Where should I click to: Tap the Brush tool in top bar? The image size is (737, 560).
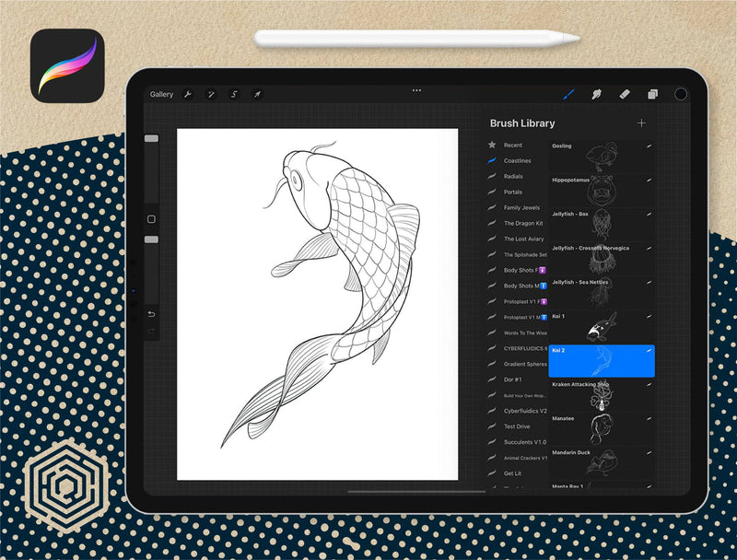tap(569, 94)
